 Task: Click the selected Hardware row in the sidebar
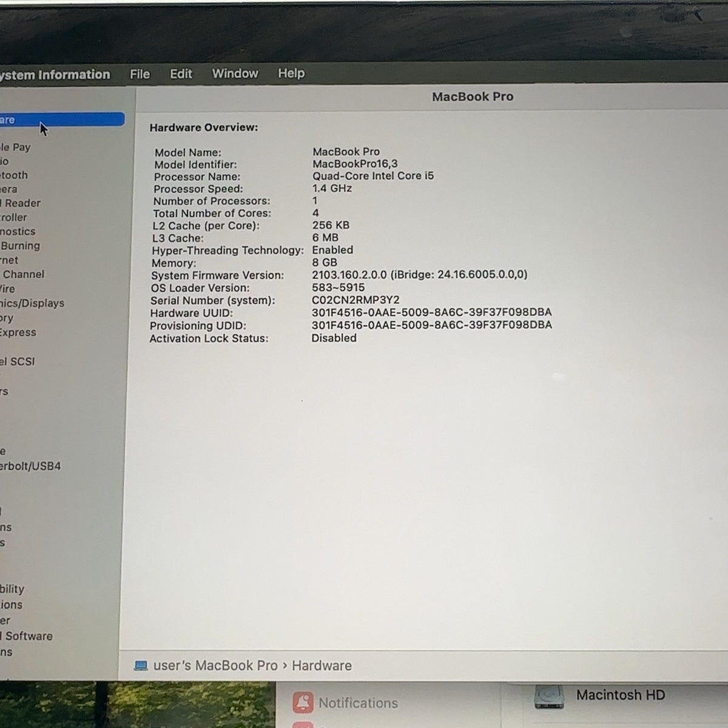[x=62, y=120]
